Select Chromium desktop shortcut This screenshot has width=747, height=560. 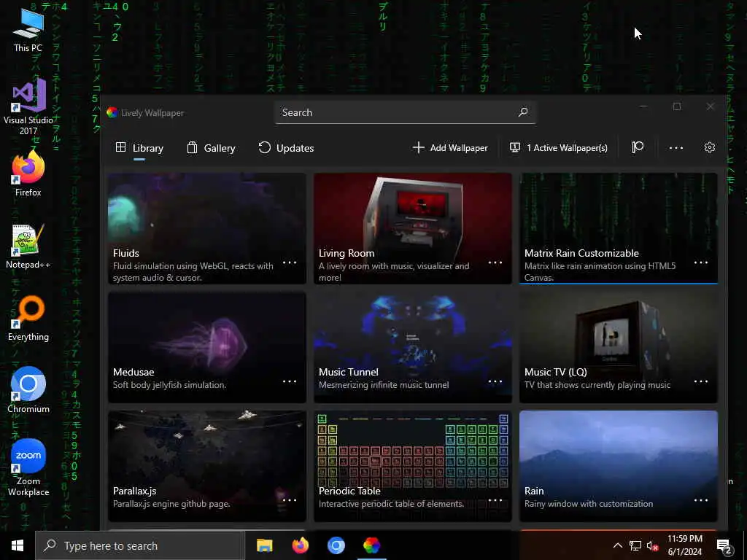click(x=28, y=390)
